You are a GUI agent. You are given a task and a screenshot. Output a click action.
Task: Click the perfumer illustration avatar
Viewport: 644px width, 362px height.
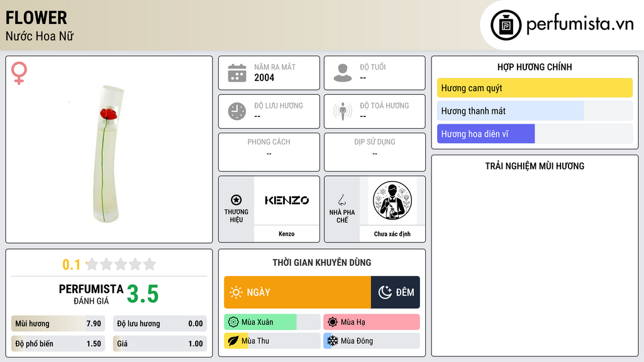click(392, 200)
